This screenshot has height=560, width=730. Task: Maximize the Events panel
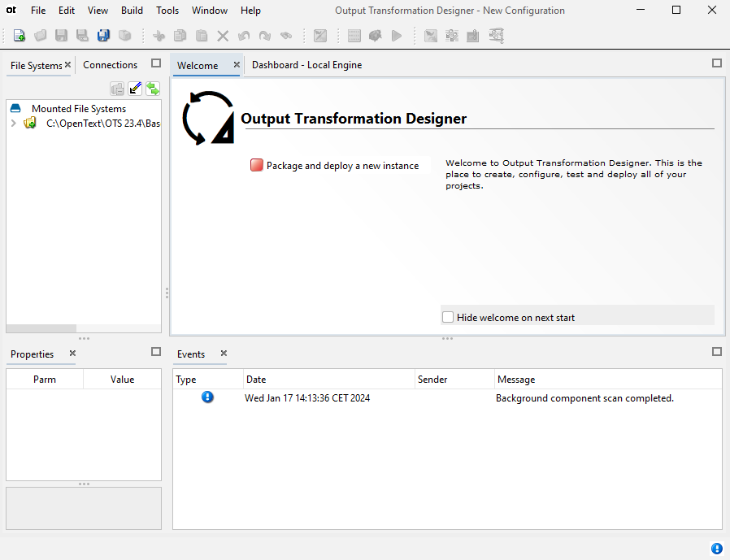717,352
